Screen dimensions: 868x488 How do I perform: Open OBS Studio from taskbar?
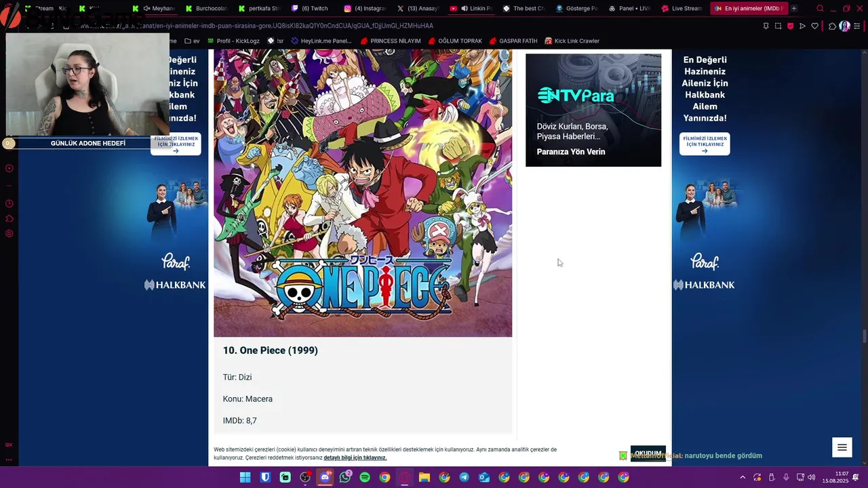(305, 477)
